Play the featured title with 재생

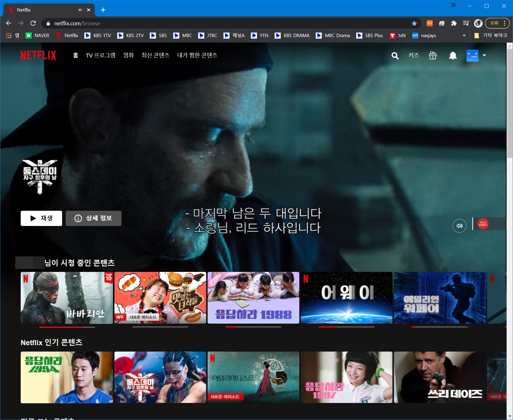coord(41,218)
